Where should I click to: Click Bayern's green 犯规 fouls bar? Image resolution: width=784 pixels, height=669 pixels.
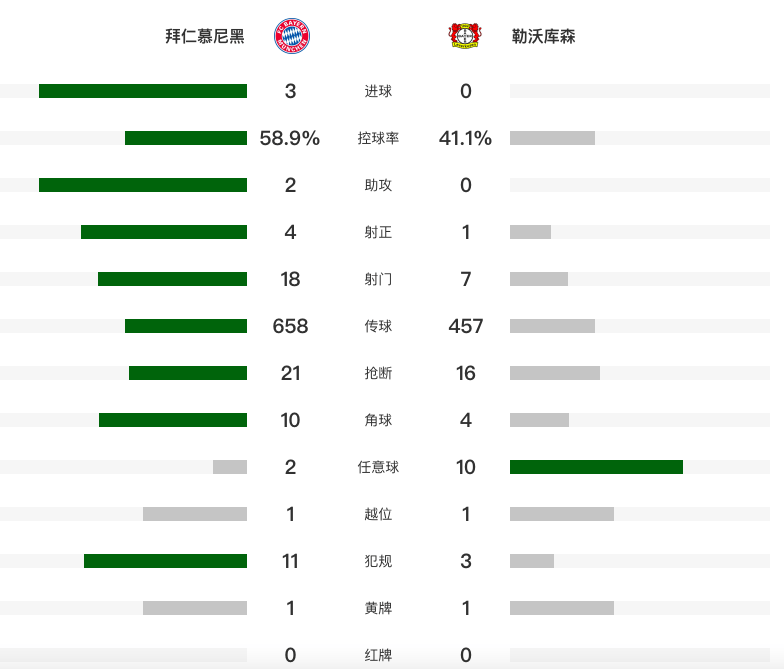click(165, 561)
